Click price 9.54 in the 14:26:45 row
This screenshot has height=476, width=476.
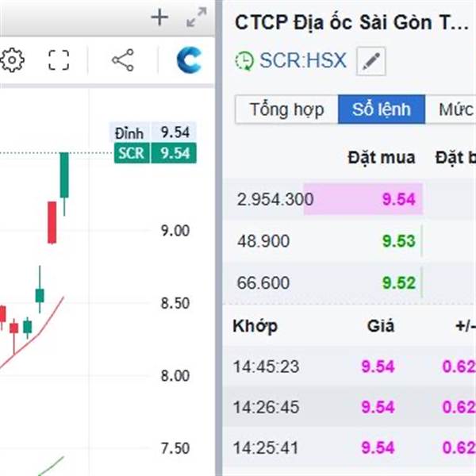(378, 407)
